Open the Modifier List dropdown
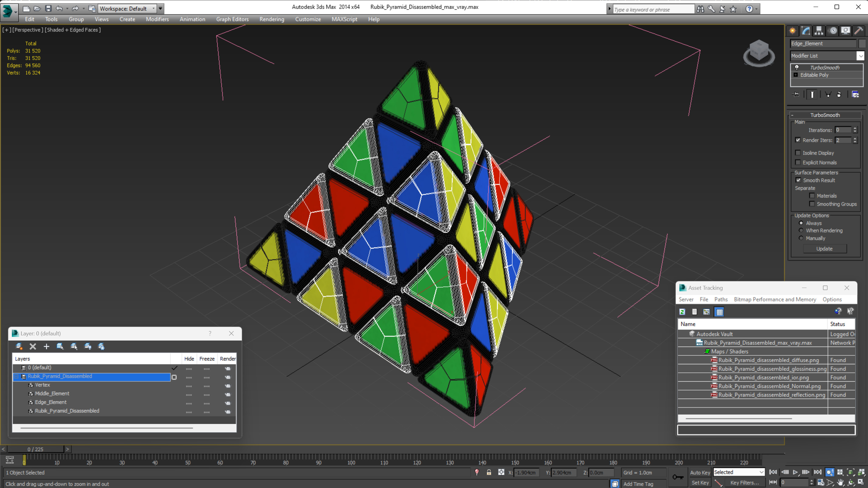 861,56
